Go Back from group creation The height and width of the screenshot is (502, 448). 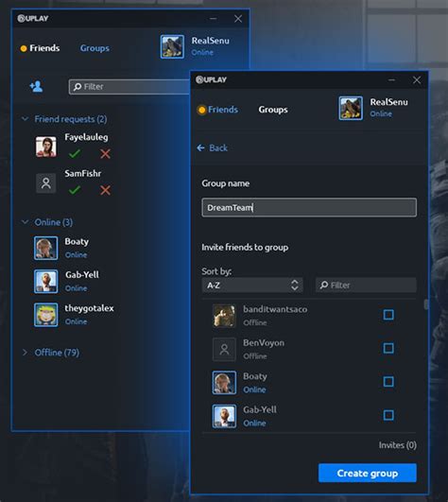point(213,147)
